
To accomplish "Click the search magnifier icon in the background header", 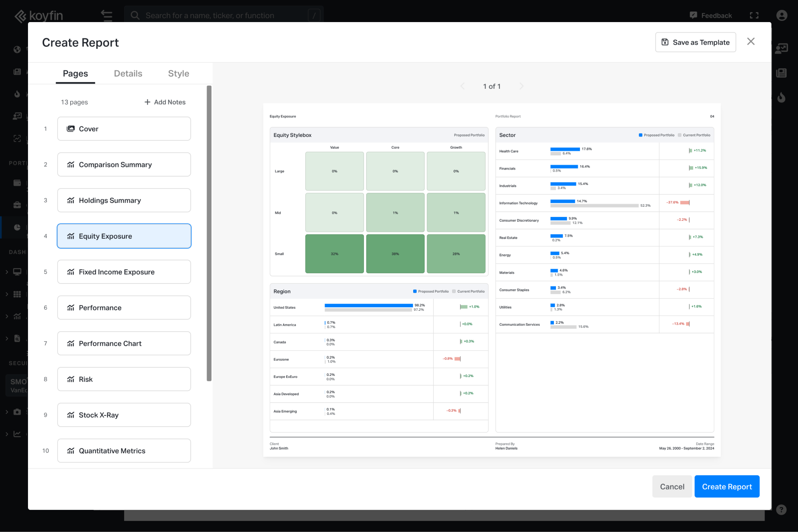I will (135, 15).
